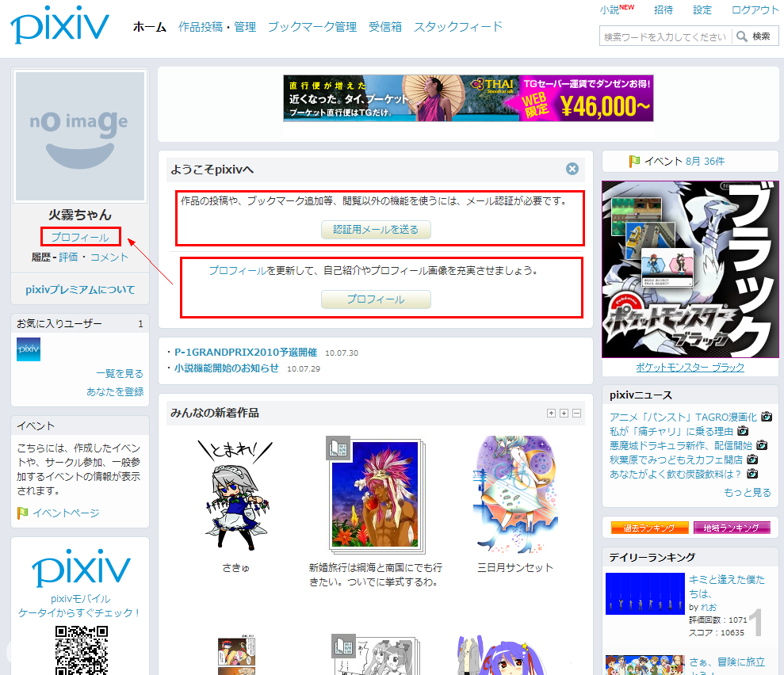Click the pixiv mobile QR code
The image size is (784, 675).
pyautogui.click(x=82, y=650)
